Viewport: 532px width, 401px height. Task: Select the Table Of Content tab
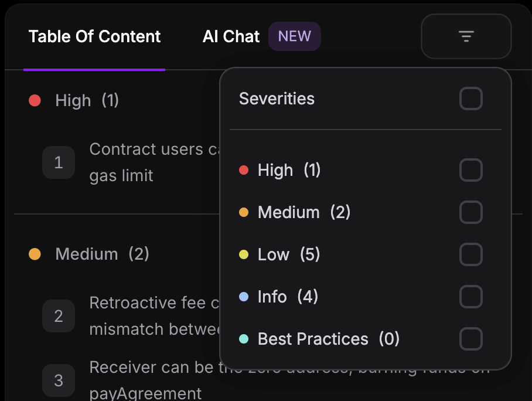(94, 36)
